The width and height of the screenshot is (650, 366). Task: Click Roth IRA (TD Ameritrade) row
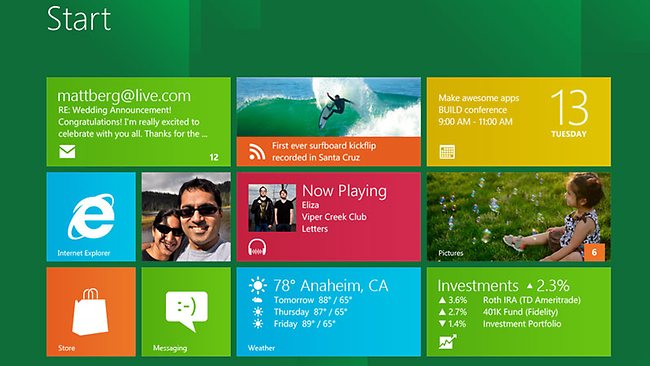[x=532, y=300]
